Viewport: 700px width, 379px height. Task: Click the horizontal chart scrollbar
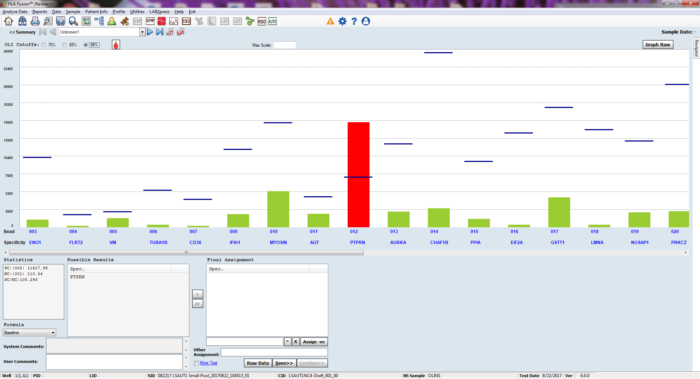click(187, 253)
